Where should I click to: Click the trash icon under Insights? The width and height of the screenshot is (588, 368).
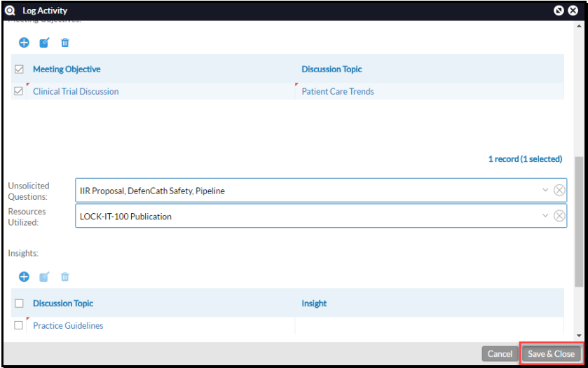65,277
